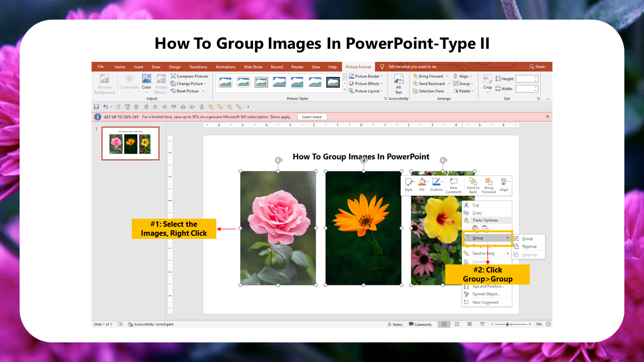Click the Width input field
Viewport: 644px width, 362px height.
click(x=526, y=89)
